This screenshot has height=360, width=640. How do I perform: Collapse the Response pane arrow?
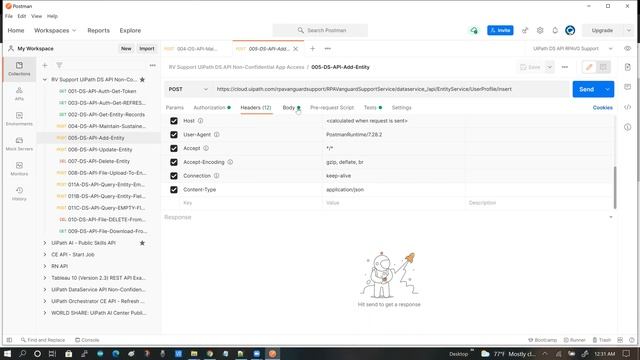coord(611,217)
